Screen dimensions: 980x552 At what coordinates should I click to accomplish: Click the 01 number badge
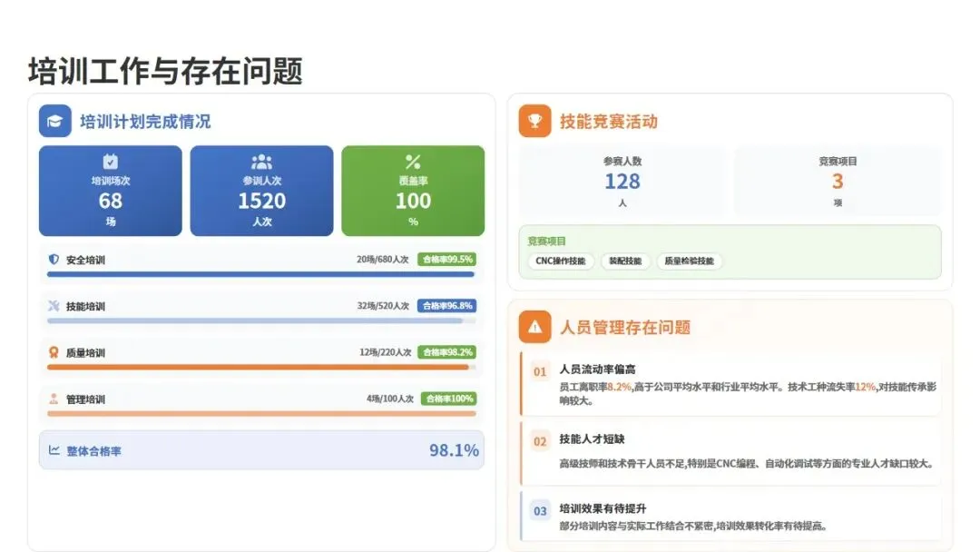(540, 372)
